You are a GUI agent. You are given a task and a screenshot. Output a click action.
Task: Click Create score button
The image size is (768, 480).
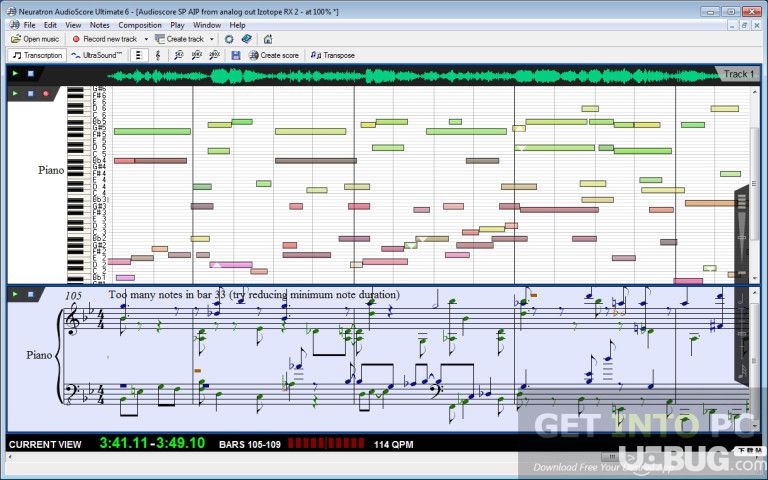274,55
